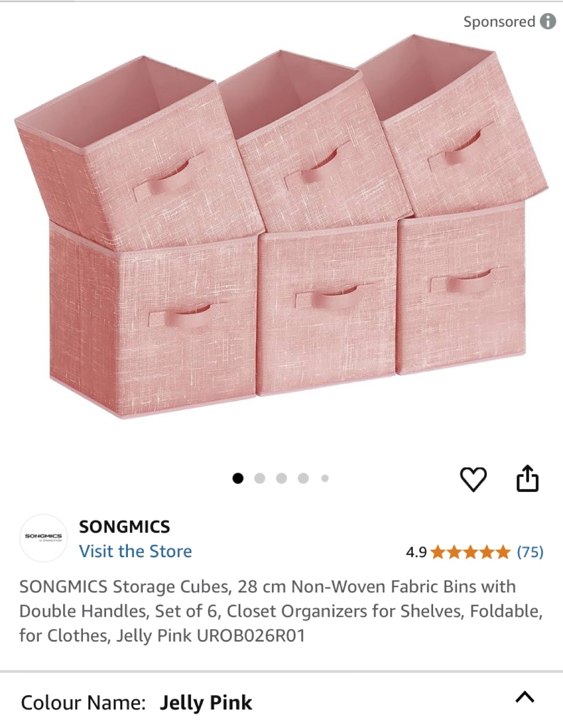The image size is (563, 728).
Task: Tap the SONGMICS brand name
Action: 124,527
